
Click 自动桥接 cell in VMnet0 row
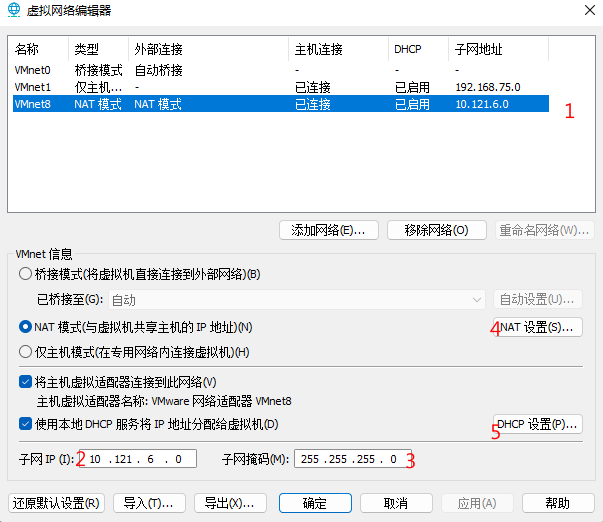pos(158,70)
